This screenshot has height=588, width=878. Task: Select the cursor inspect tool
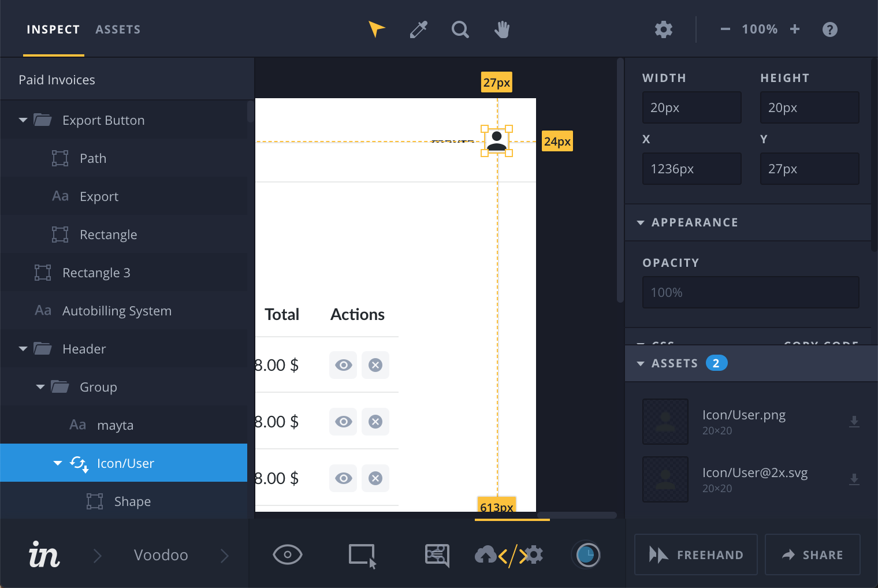click(x=376, y=29)
